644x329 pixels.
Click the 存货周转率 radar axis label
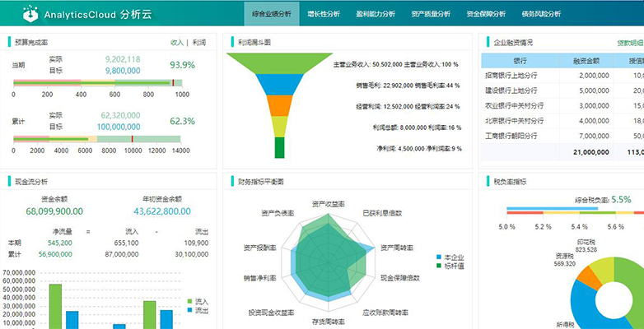pos(328,321)
